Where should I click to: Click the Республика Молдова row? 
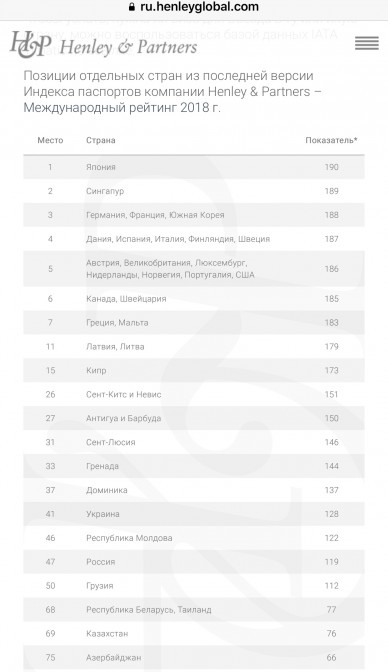(x=194, y=538)
